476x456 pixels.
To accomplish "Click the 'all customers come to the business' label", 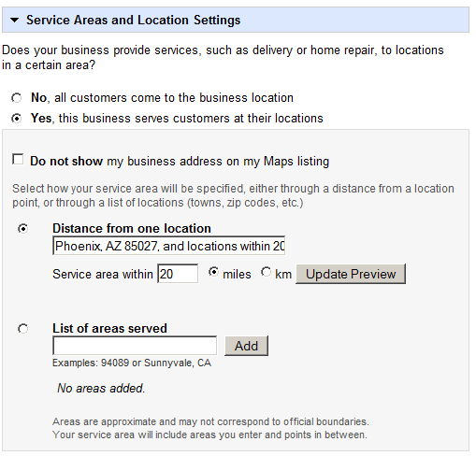I will tap(174, 98).
